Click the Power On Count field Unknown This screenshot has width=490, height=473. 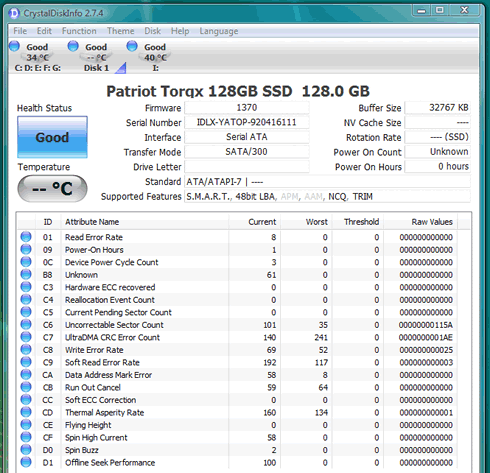click(437, 152)
